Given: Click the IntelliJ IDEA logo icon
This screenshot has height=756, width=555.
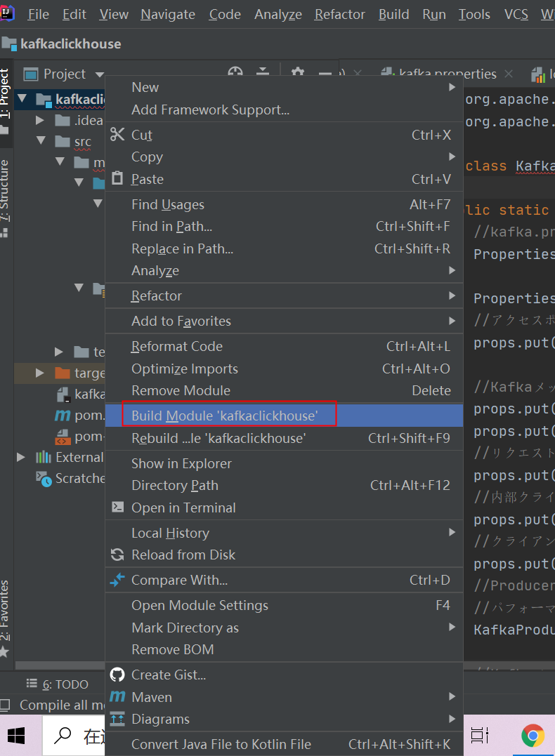Looking at the screenshot, I should point(7,13).
